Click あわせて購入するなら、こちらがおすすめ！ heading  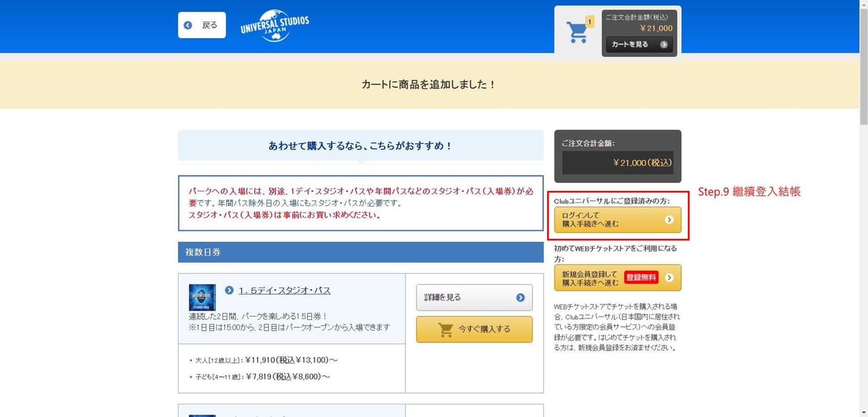pyautogui.click(x=361, y=146)
